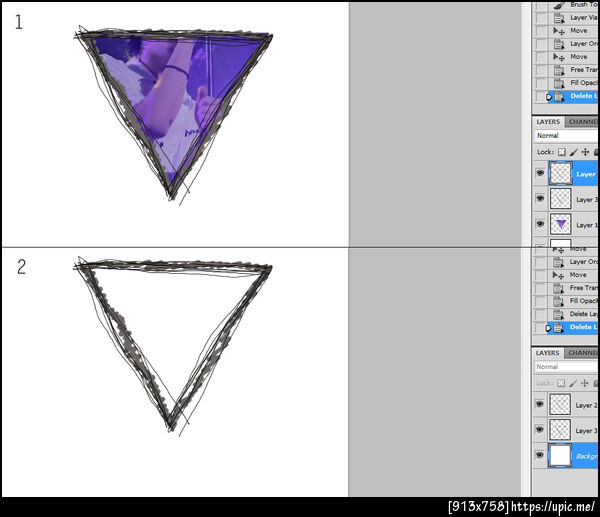Set history brush source at Fill Opacity, top panel
The image size is (600, 517).
(x=541, y=83)
